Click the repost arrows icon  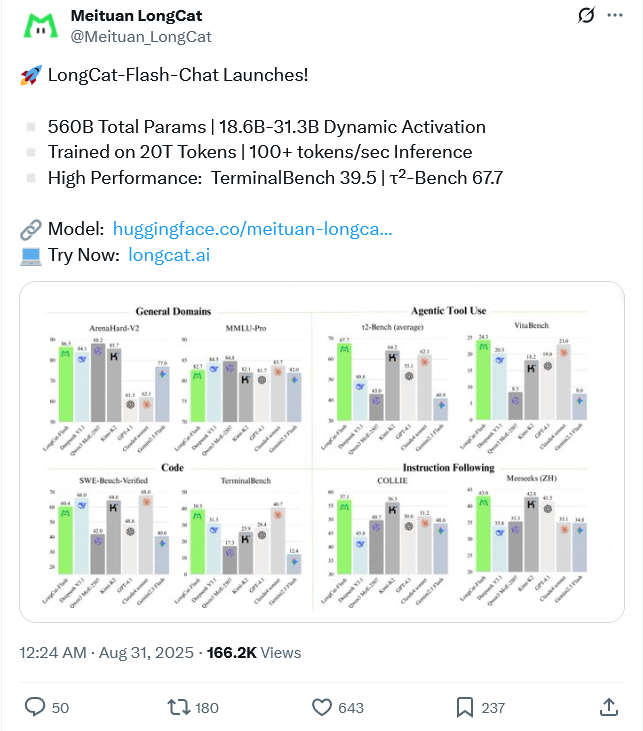179,707
